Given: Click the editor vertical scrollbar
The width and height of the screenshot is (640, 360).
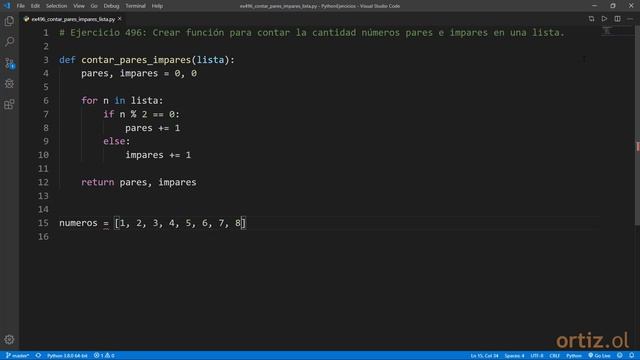Looking at the screenshot, I should tap(637, 124).
